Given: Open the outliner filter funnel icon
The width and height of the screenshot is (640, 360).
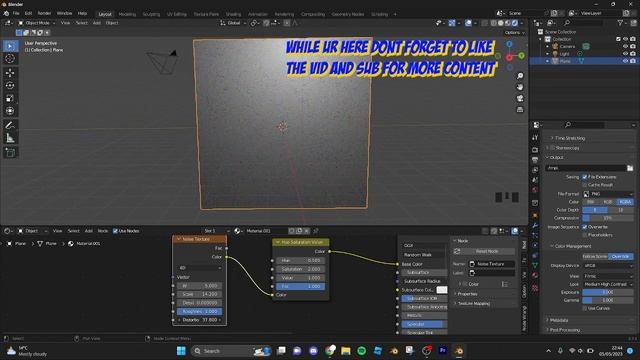Looking at the screenshot, I should click(620, 23).
